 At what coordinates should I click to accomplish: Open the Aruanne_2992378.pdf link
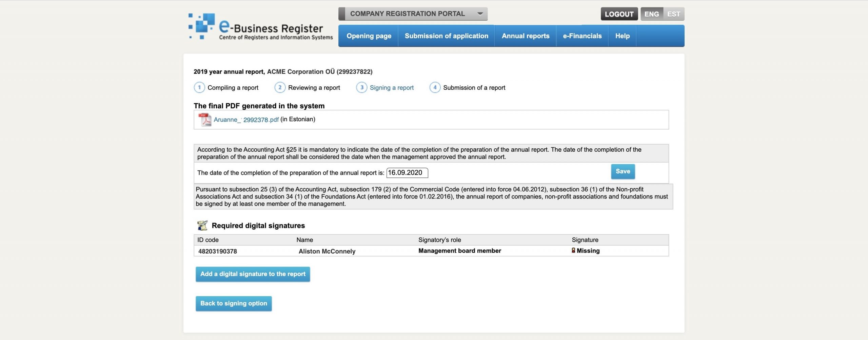click(x=246, y=119)
